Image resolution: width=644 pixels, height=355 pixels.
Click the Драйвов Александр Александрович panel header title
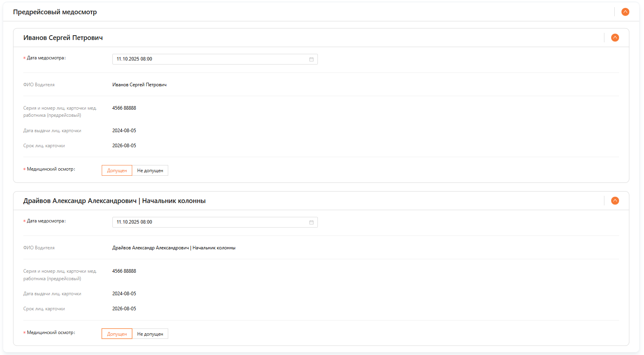pos(114,201)
